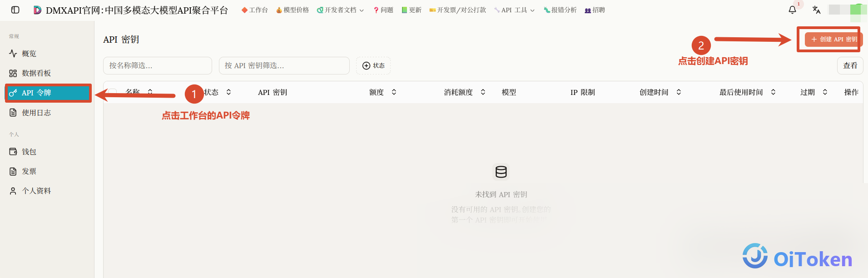Screen dimensions: 868x278
Task: Select the API 令牌 sidebar item
Action: tap(48, 93)
